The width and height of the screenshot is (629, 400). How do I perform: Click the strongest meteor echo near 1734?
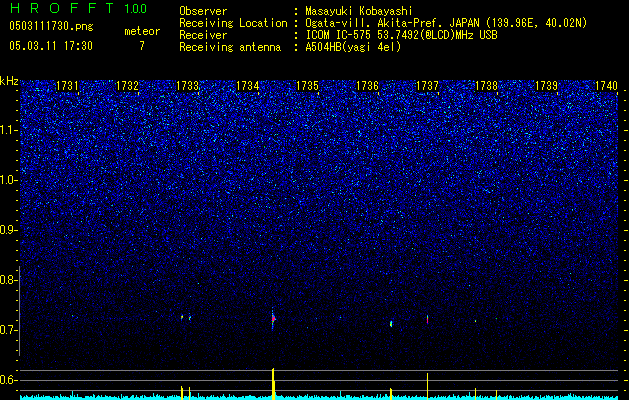[273, 319]
